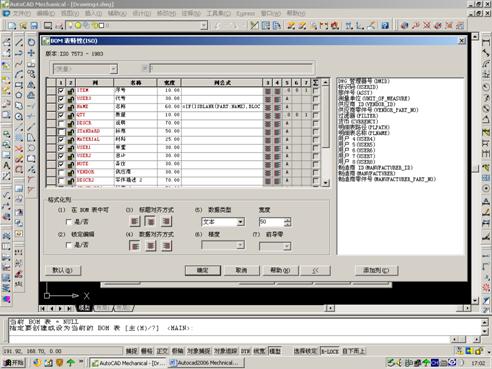Image resolution: width=492 pixels, height=369 pixels.
Task: Click the 帮助(H) button in the dialog
Action: pos(280,270)
